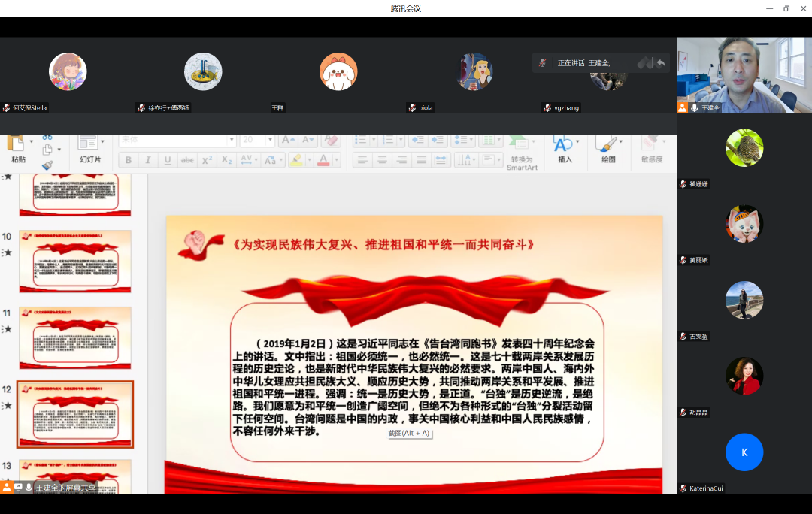812x514 pixels.
Task: Toggle strikethrough formatting in ribbon
Action: click(187, 160)
